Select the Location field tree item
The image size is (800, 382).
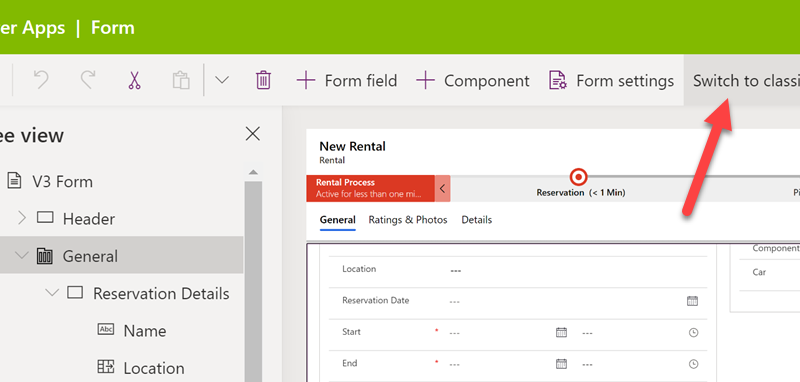(154, 368)
